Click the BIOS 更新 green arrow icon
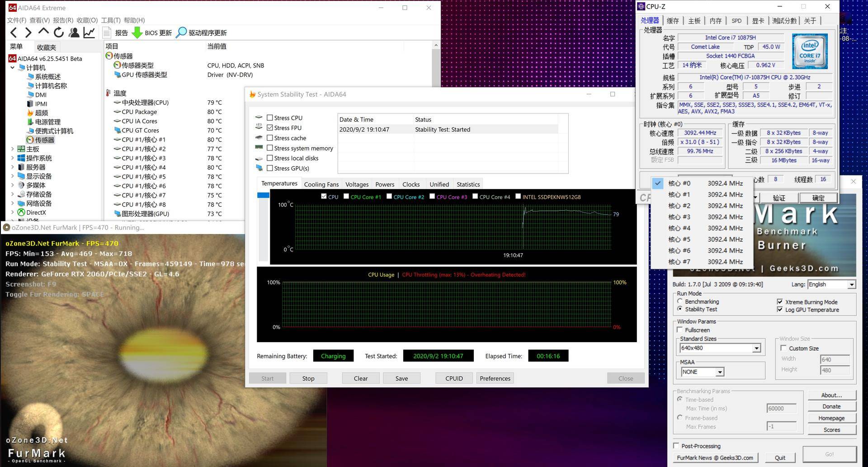The image size is (868, 467). (x=137, y=33)
